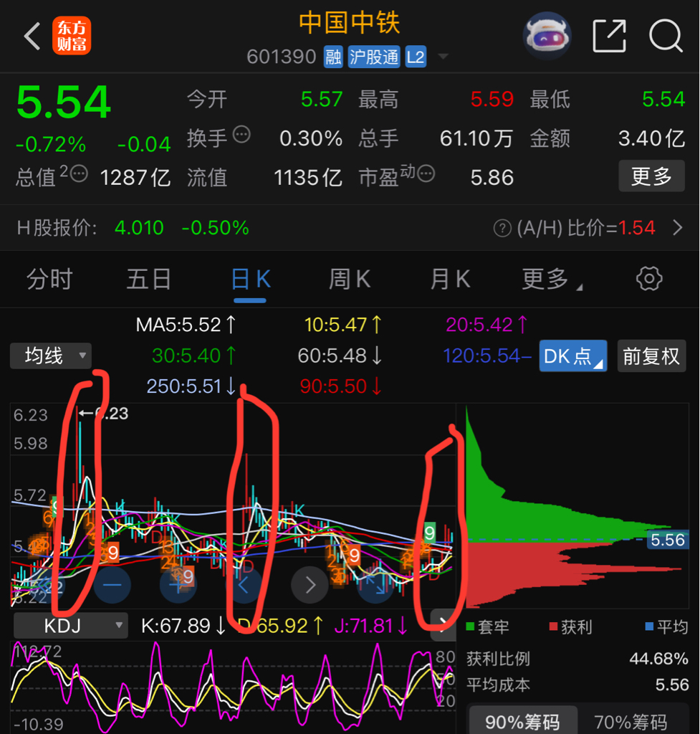The height and width of the screenshot is (734, 700).
Task: Tap the 5.56 average-cost tag on chip chart
Action: pos(667,540)
